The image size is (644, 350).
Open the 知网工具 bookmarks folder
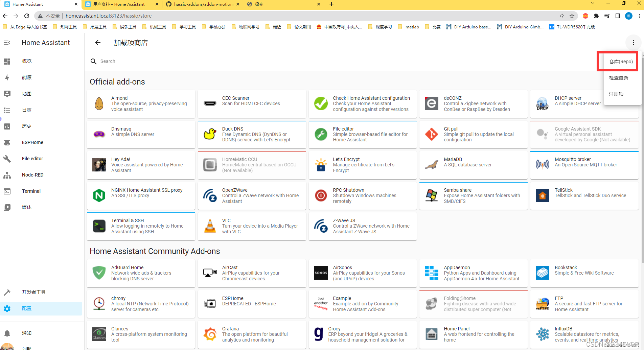65,27
